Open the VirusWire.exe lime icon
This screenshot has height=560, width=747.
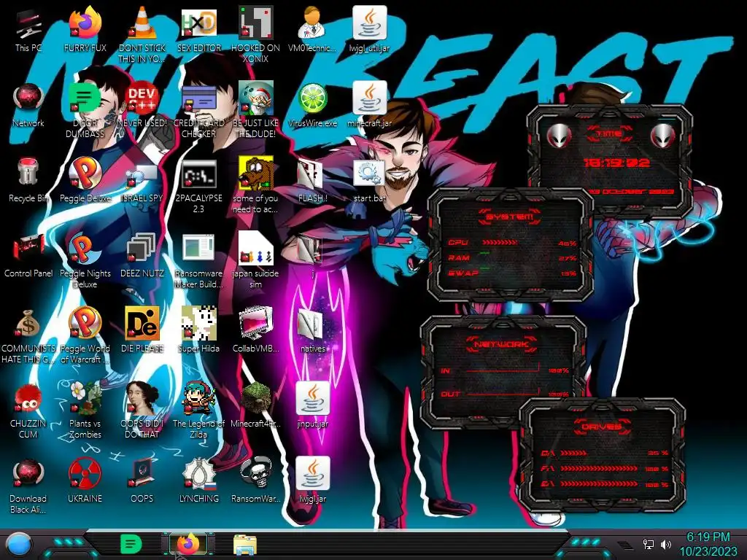pos(312,99)
